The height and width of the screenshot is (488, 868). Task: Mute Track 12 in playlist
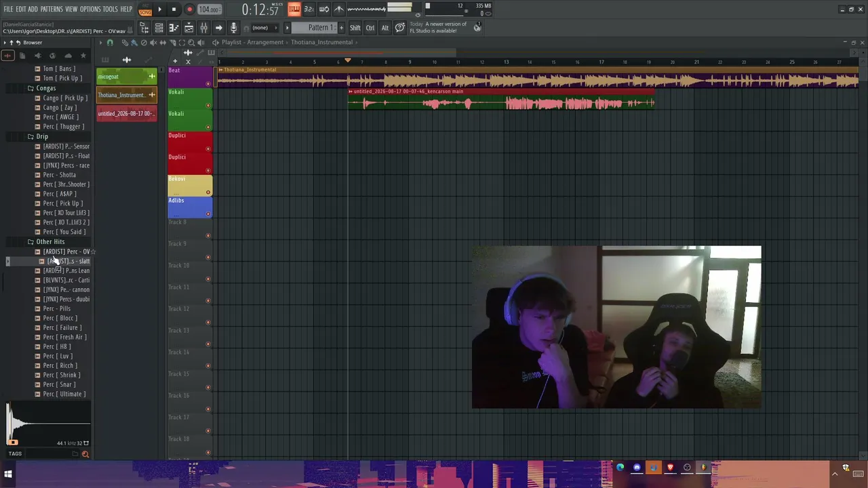tap(208, 323)
